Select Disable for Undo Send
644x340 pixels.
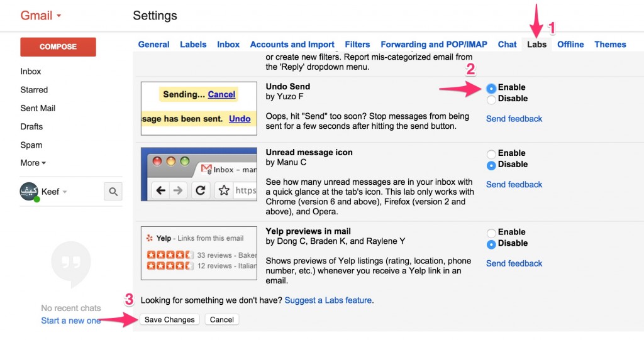click(491, 99)
